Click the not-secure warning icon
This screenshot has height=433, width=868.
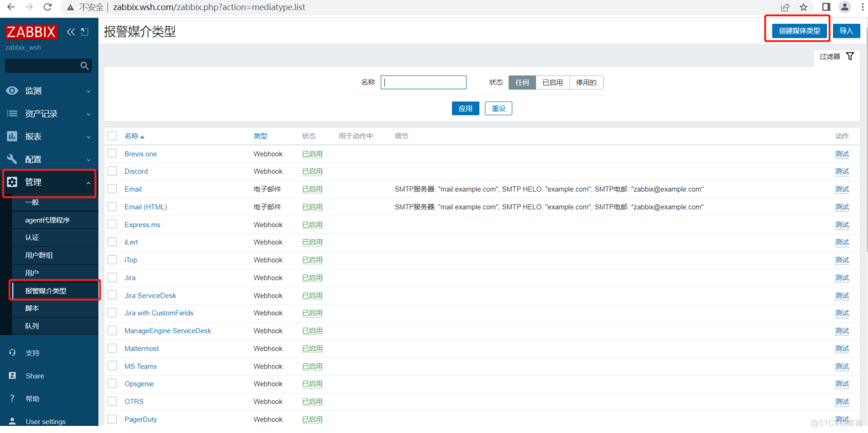pyautogui.click(x=70, y=8)
